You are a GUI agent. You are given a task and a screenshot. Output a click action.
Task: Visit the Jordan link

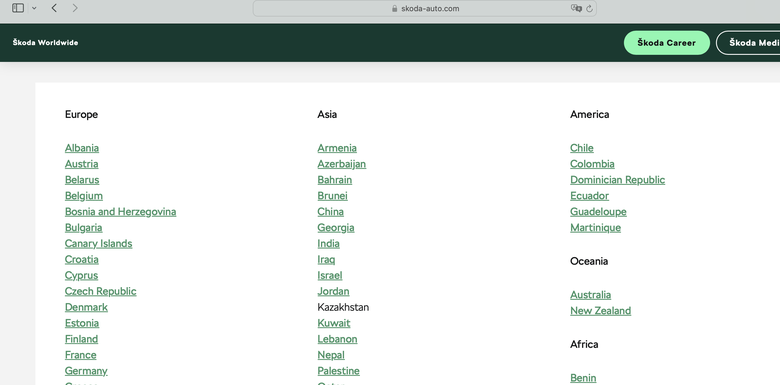point(334,291)
